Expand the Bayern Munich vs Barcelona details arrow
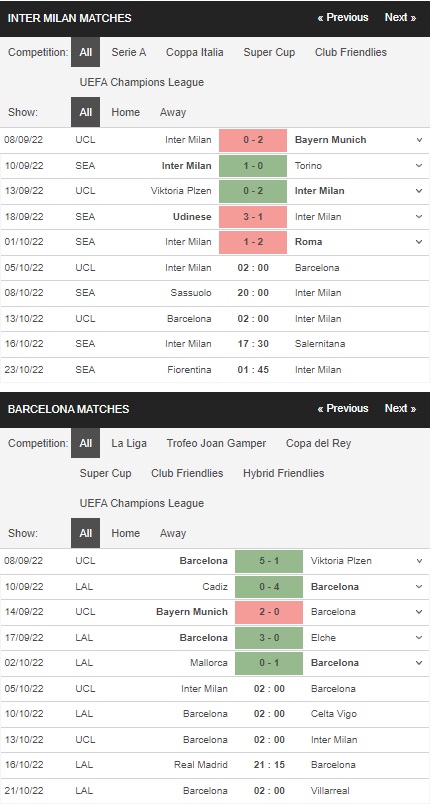Viewport: 432px width, 812px height. click(x=419, y=612)
